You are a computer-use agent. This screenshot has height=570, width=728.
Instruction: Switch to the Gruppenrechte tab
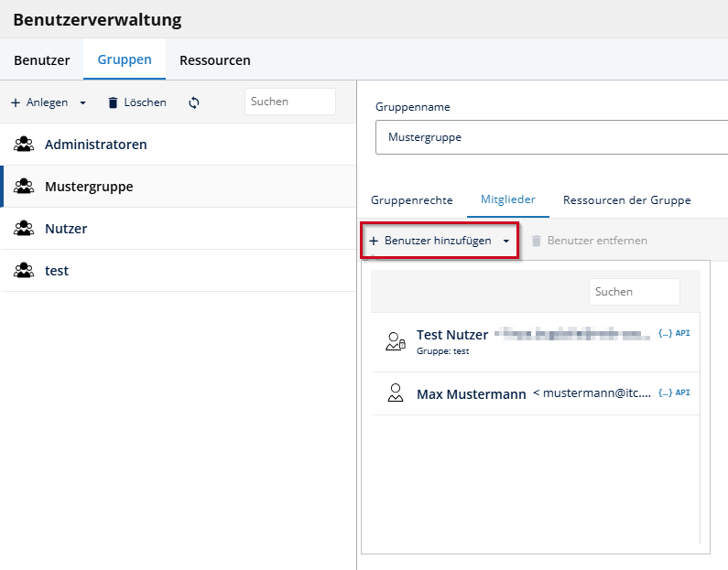pyautogui.click(x=412, y=199)
